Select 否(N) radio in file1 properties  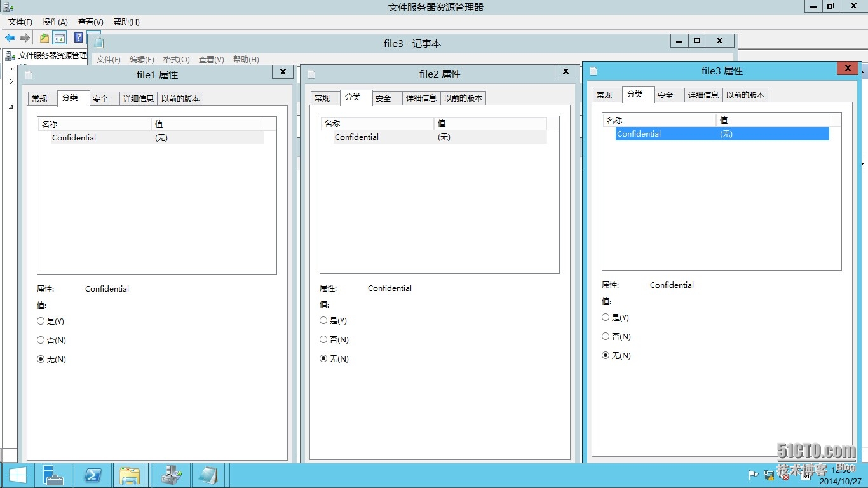[51, 341]
